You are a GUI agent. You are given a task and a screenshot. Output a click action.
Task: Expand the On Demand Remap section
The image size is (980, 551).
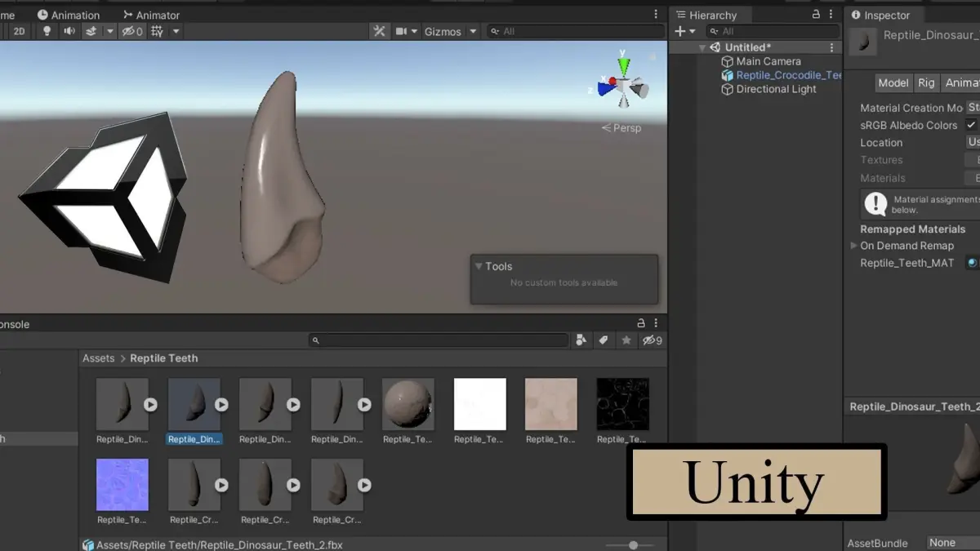(x=854, y=245)
